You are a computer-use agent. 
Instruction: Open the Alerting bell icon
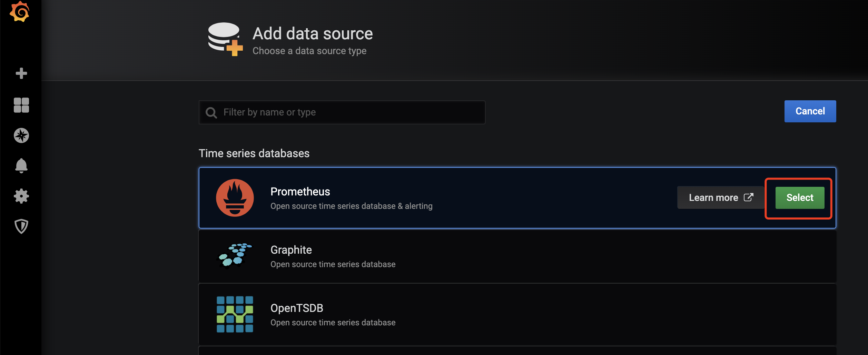[x=21, y=166]
